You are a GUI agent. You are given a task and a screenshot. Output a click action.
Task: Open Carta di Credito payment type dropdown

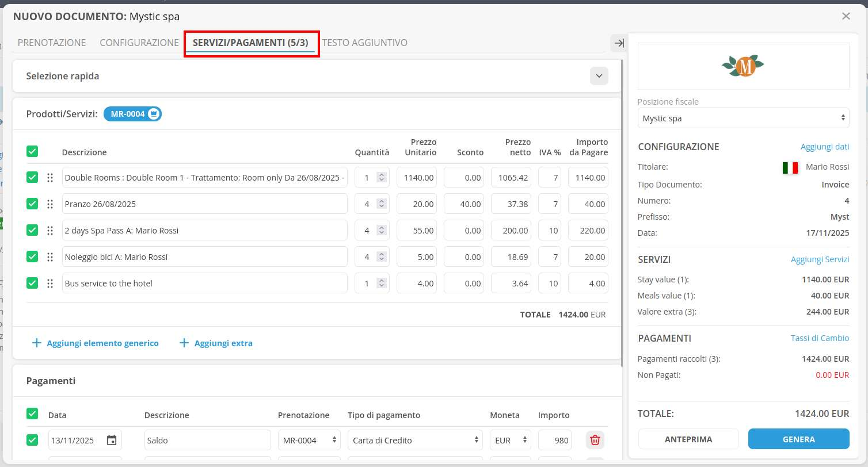(x=414, y=441)
